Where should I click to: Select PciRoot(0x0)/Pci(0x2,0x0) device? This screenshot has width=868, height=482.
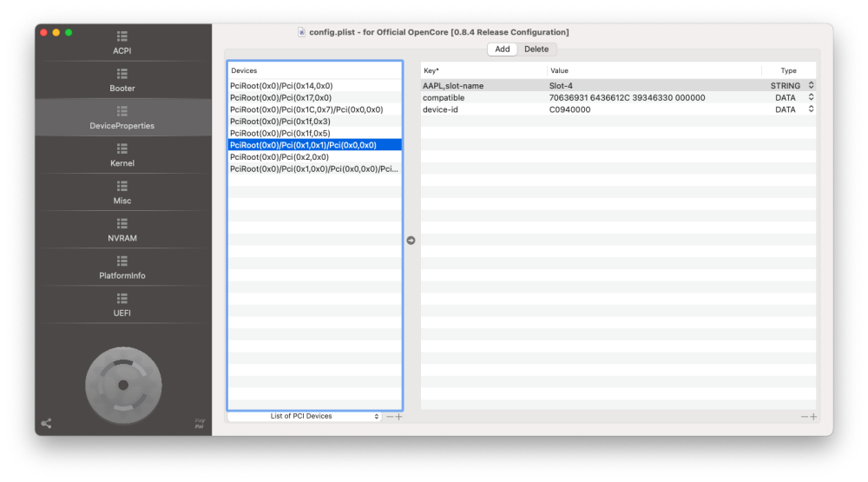(x=314, y=157)
